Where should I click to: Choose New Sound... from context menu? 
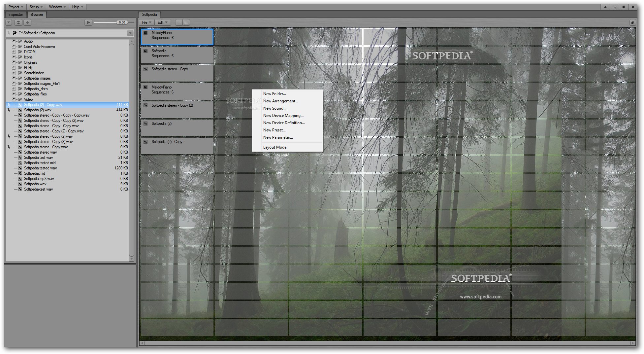(287, 108)
